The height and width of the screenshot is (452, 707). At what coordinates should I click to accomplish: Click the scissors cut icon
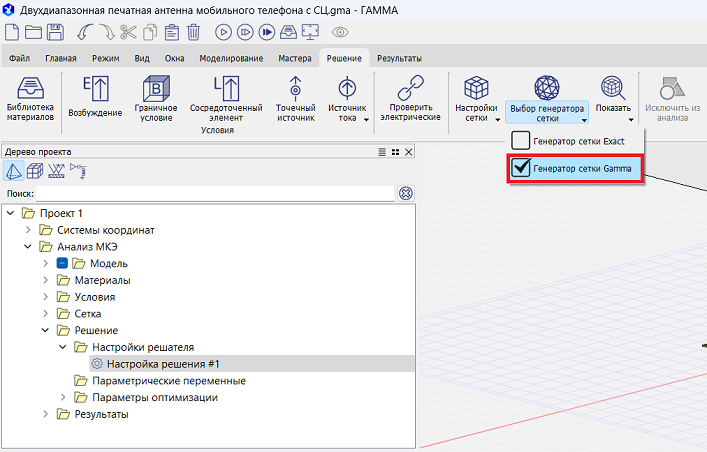(128, 32)
